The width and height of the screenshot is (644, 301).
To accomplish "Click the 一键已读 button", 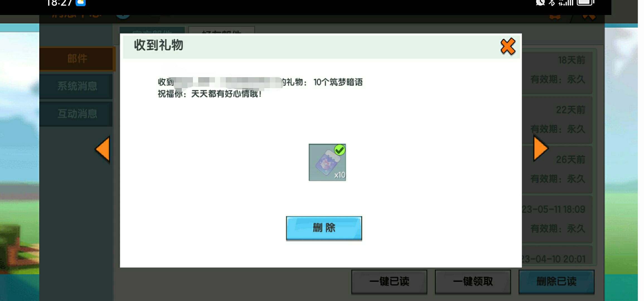I will point(389,281).
